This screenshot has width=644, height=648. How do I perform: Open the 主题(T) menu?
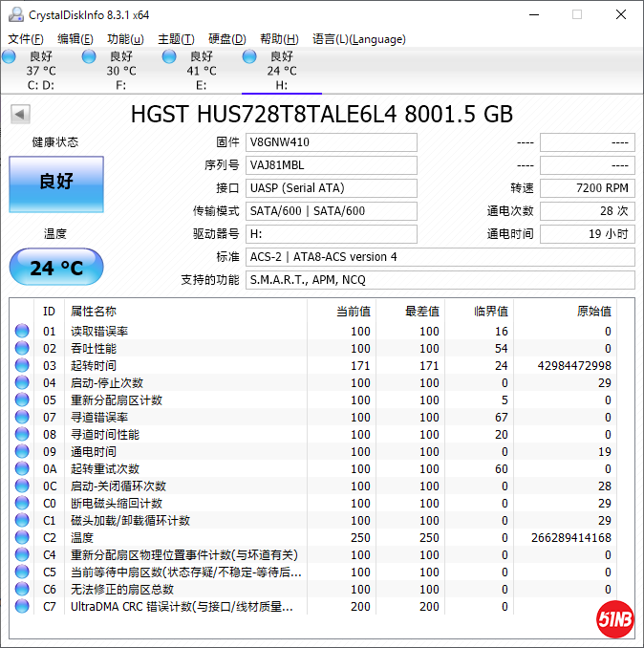click(176, 39)
